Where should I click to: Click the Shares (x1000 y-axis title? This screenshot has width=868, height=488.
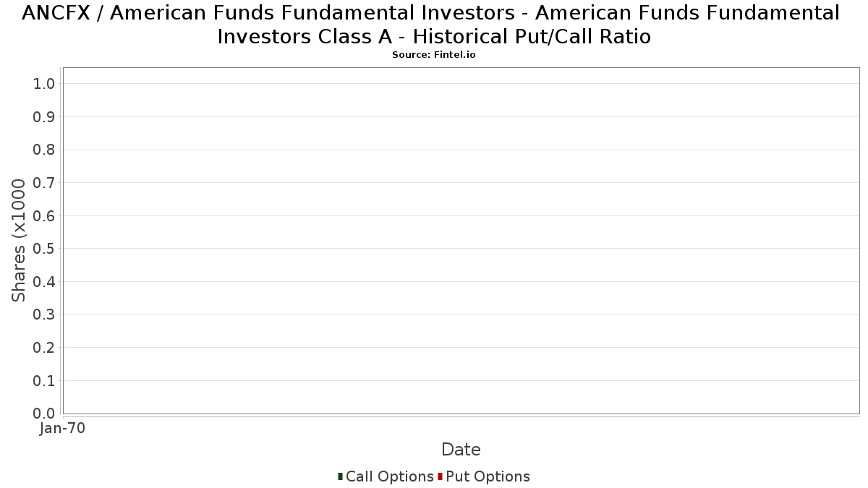19,241
